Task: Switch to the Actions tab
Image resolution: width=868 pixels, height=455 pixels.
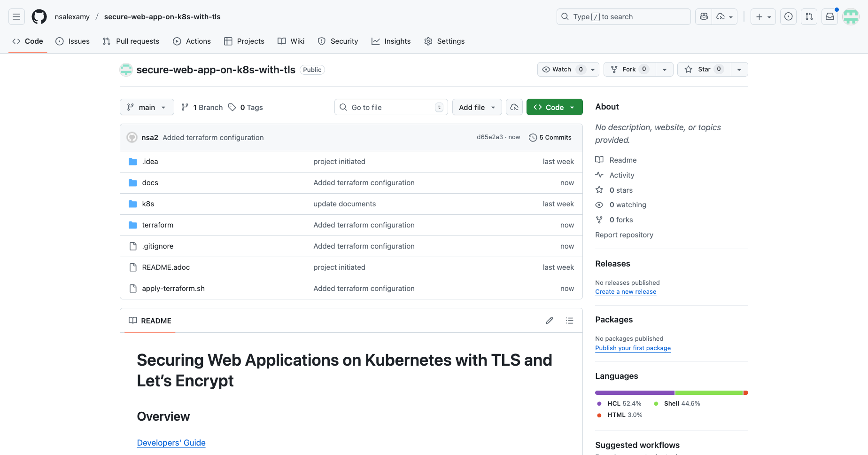Action: coord(192,41)
